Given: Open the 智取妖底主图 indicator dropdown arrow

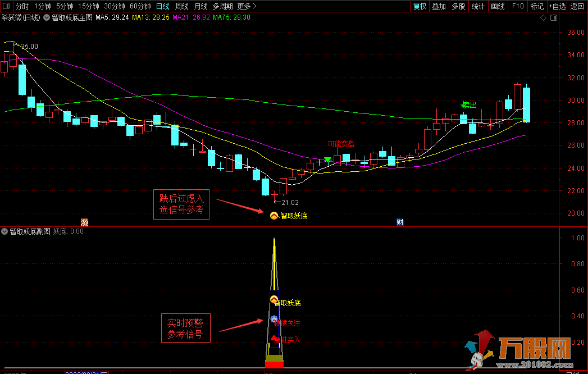Looking at the screenshot, I should 47,17.
